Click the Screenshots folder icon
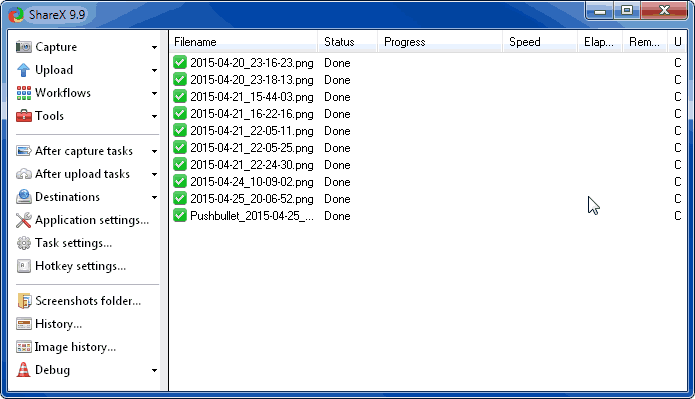The height and width of the screenshot is (399, 695). 24,301
